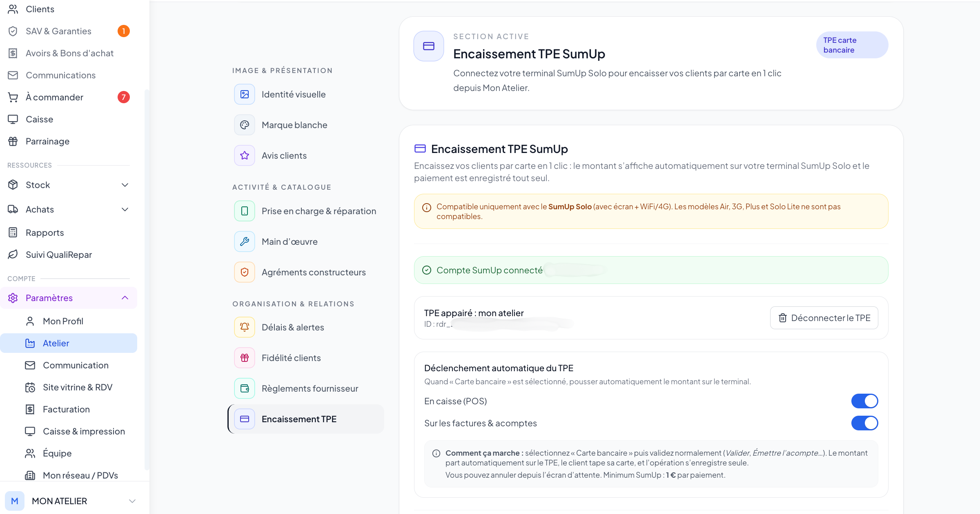Viewport: 980px width, 514px height.
Task: Expand the Achats menu chevron
Action: pyautogui.click(x=125, y=209)
